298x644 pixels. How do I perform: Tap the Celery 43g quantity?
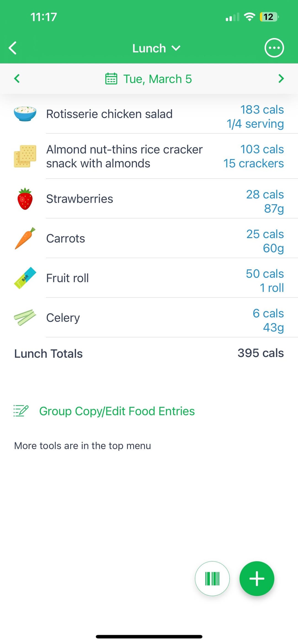(x=273, y=328)
